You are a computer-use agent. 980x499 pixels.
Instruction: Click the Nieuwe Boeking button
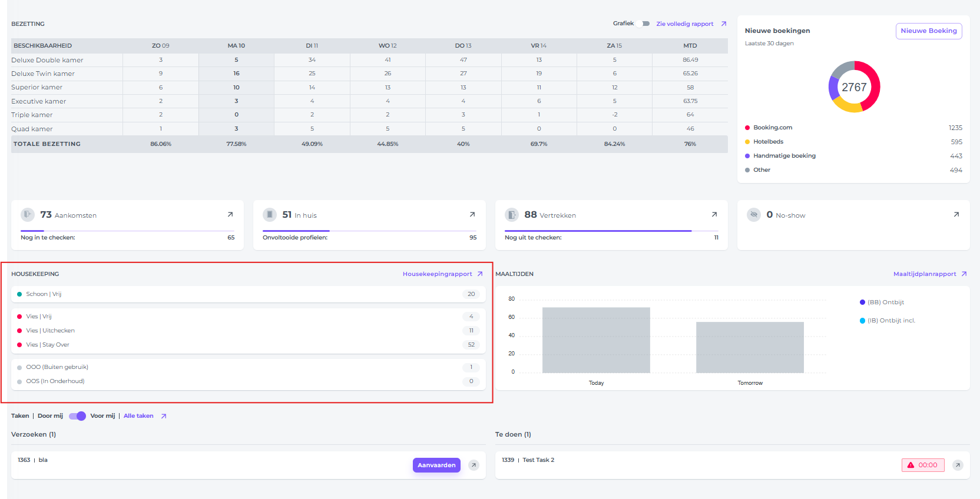pos(928,31)
